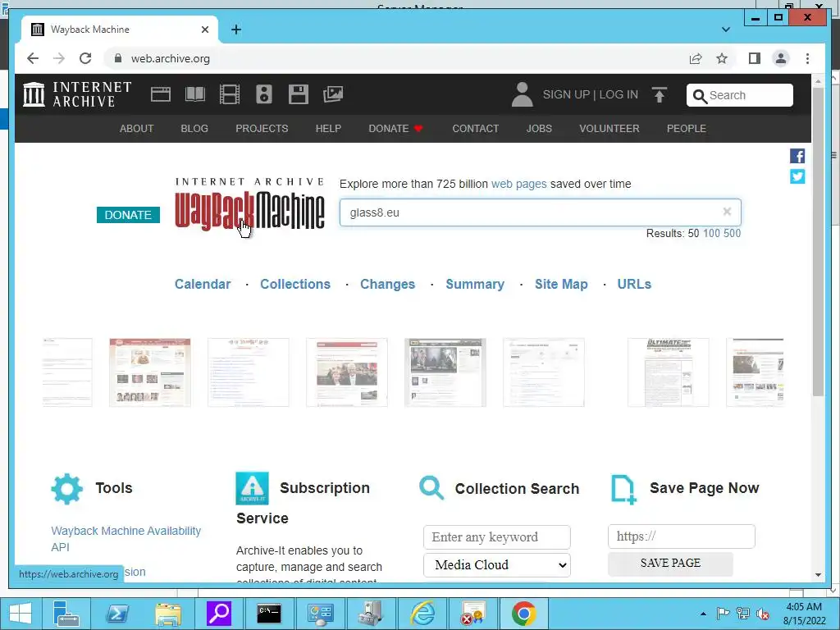This screenshot has height=630, width=840.
Task: Switch to Calendar view
Action: (x=203, y=284)
